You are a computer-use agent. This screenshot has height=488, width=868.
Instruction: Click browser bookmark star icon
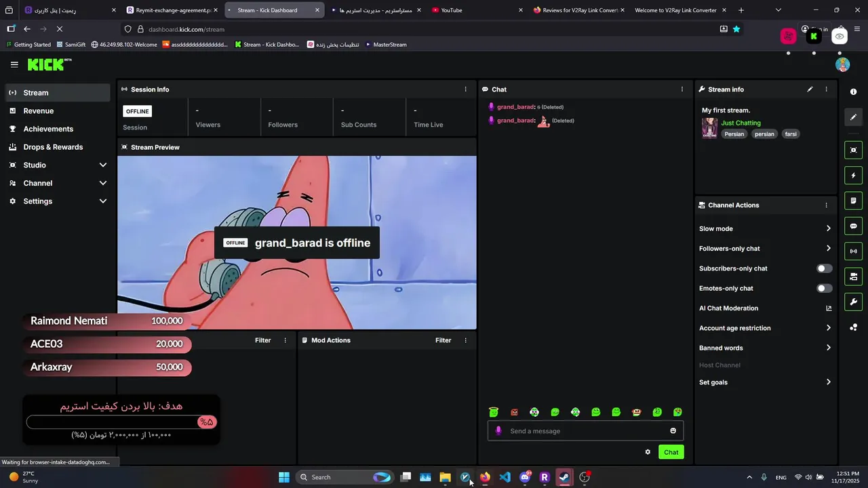pyautogui.click(x=736, y=29)
